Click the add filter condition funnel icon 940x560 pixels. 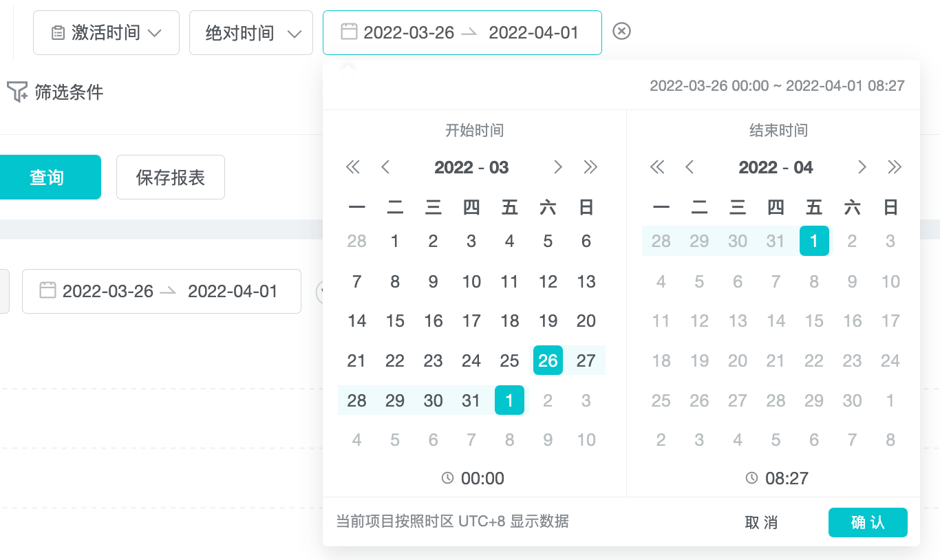[x=17, y=91]
